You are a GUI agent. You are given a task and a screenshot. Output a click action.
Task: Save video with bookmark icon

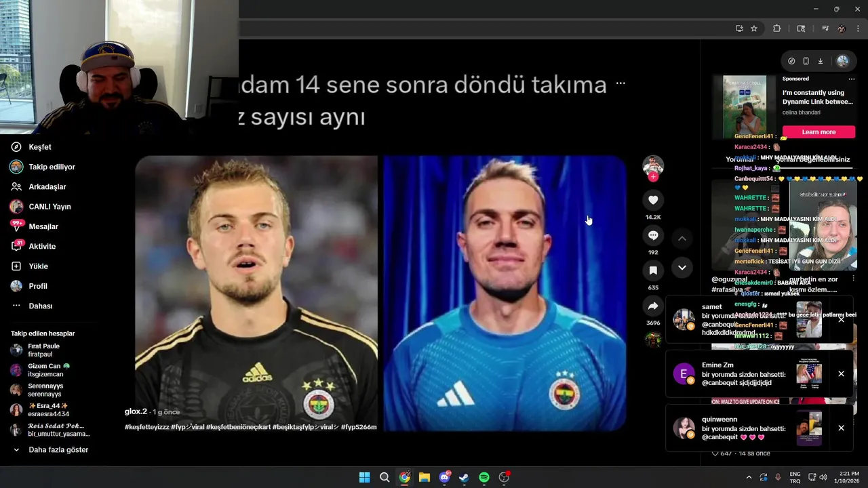[653, 270]
